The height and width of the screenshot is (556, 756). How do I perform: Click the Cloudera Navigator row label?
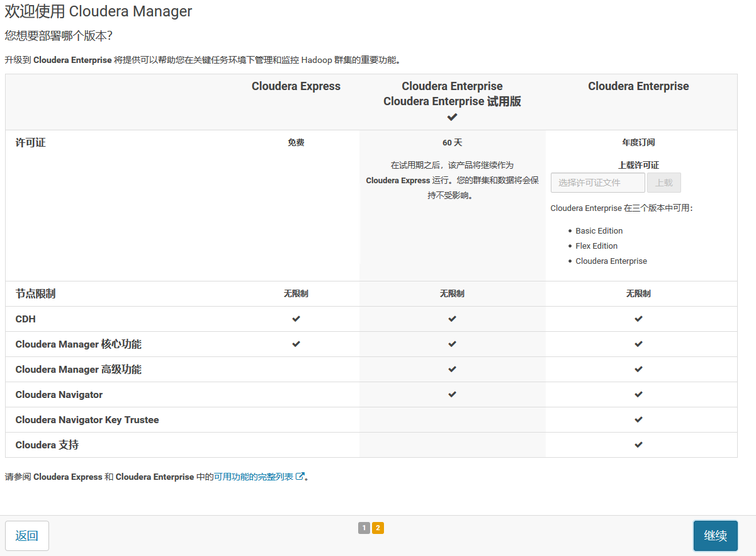pyautogui.click(x=59, y=395)
